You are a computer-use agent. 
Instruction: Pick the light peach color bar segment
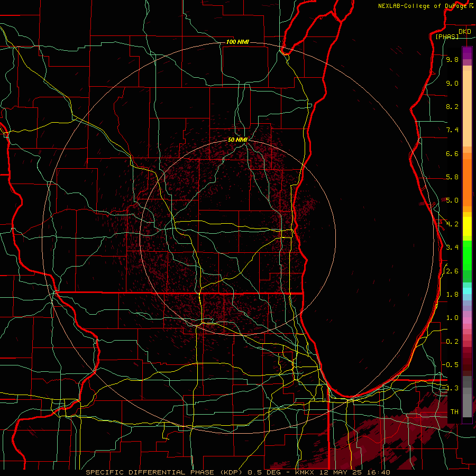click(x=467, y=108)
